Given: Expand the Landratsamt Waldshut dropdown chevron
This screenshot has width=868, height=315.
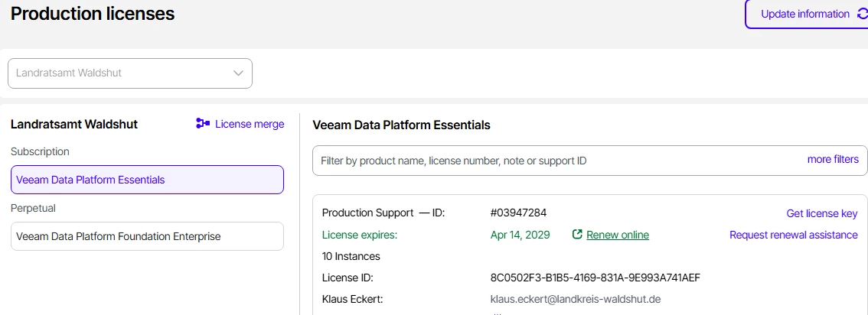Looking at the screenshot, I should click(x=239, y=73).
